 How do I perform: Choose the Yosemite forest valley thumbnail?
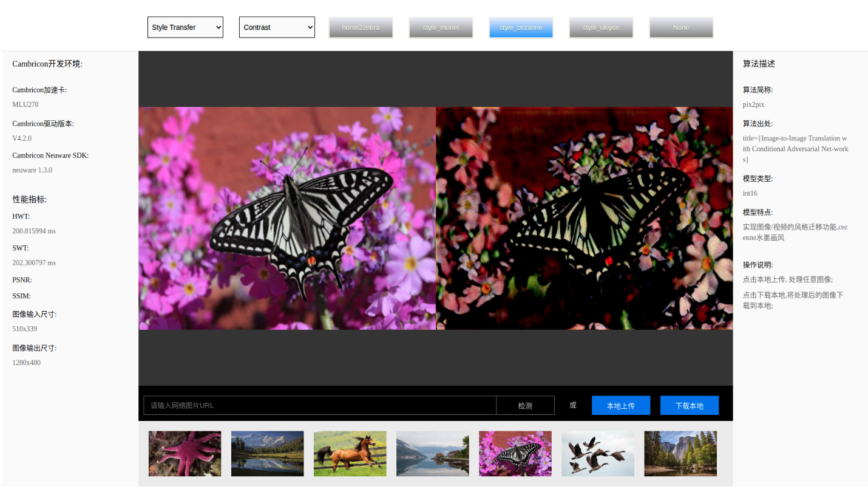[680, 454]
